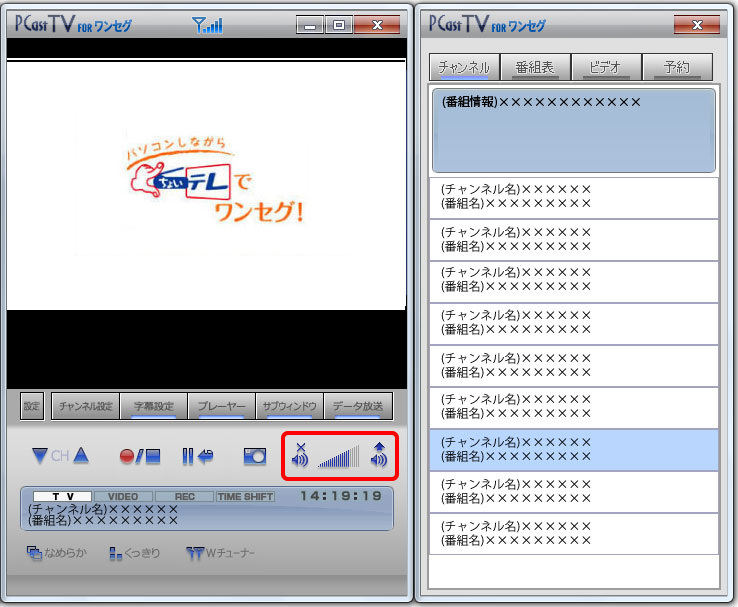Open チャンネル設定 channel settings
738x607 pixels.
[x=85, y=406]
